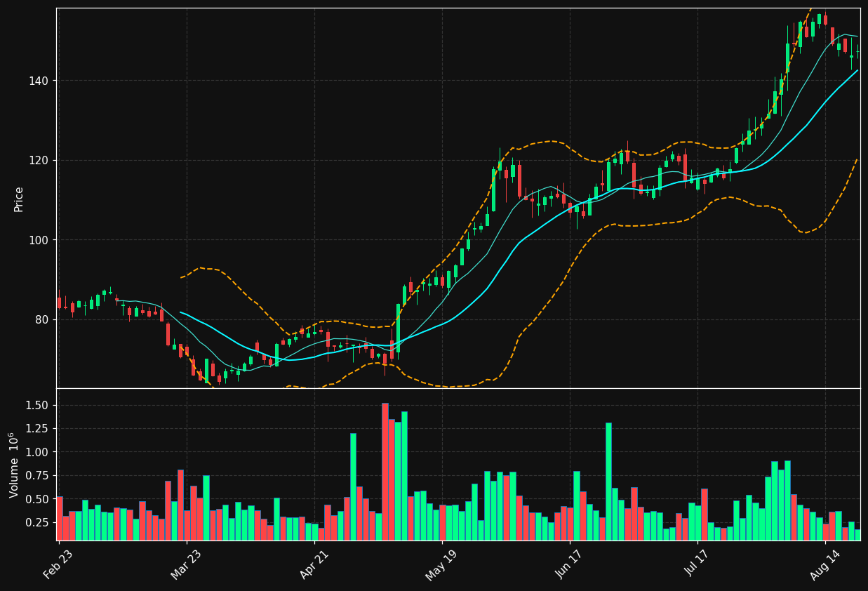The width and height of the screenshot is (868, 591).
Task: Pick the "Feb 23" date label
Action: (58, 565)
